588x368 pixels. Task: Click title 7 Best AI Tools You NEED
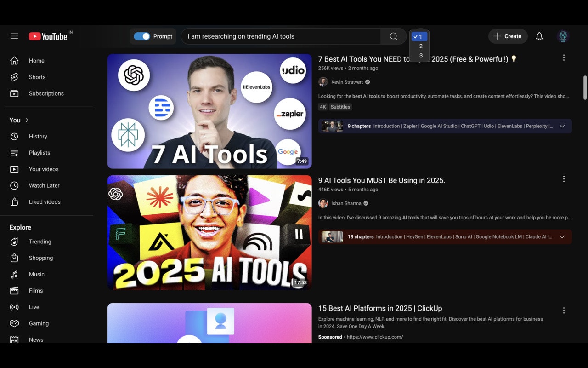pyautogui.click(x=418, y=59)
